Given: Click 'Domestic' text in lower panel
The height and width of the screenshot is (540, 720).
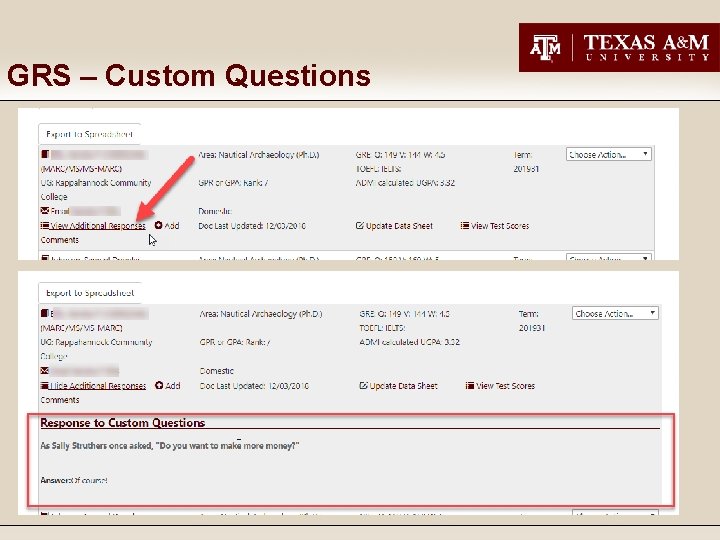Looking at the screenshot, I should click(x=217, y=371).
